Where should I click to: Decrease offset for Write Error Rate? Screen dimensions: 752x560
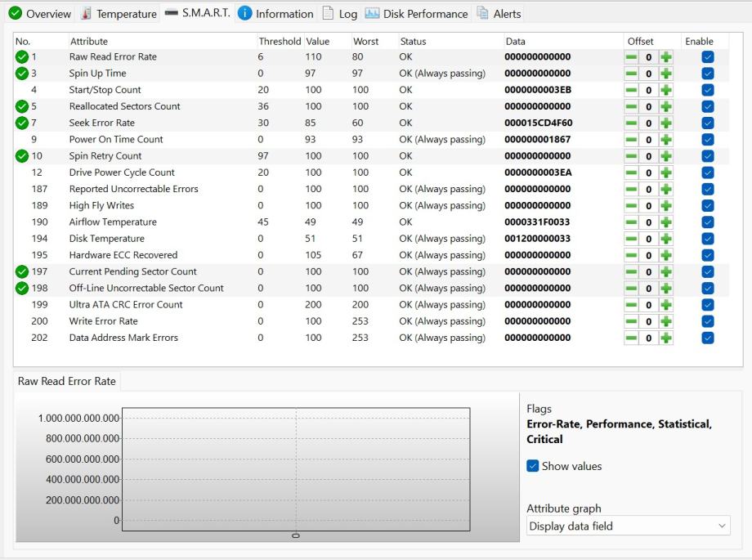631,321
